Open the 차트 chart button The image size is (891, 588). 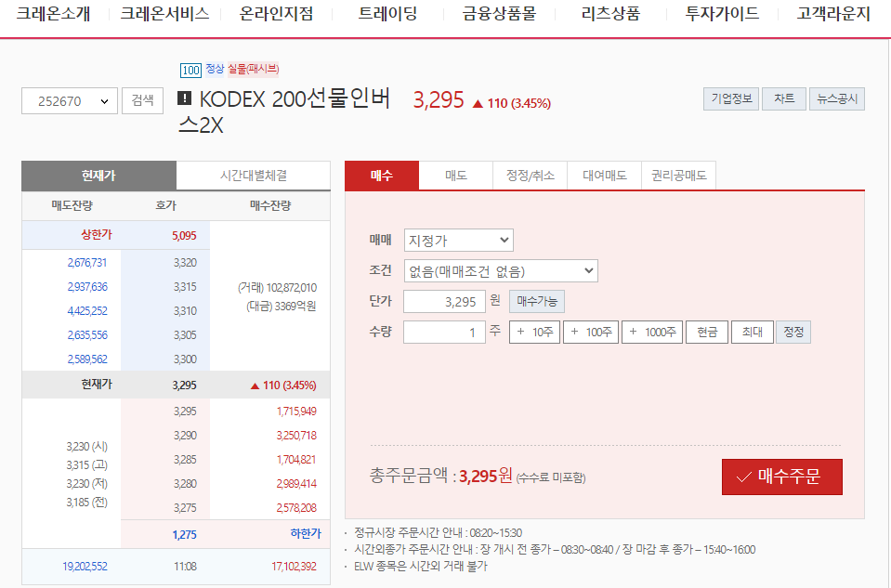784,98
